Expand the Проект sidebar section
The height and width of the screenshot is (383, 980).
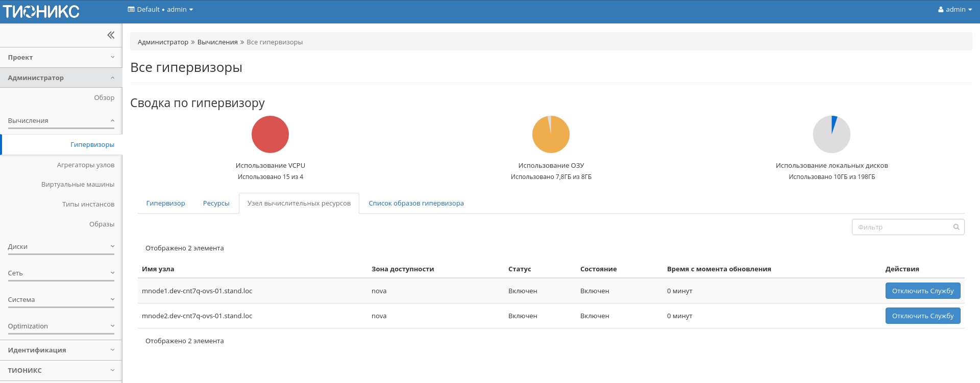(x=61, y=58)
